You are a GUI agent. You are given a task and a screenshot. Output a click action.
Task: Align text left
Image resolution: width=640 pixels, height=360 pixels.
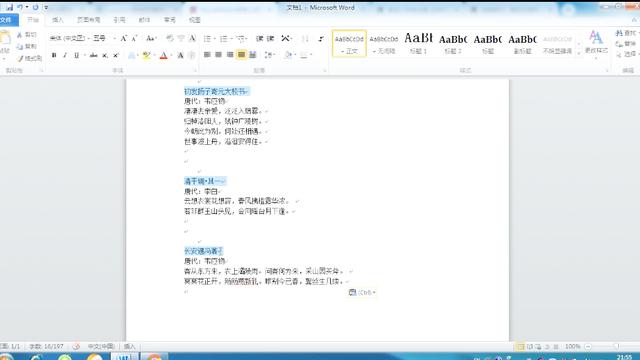[207, 55]
